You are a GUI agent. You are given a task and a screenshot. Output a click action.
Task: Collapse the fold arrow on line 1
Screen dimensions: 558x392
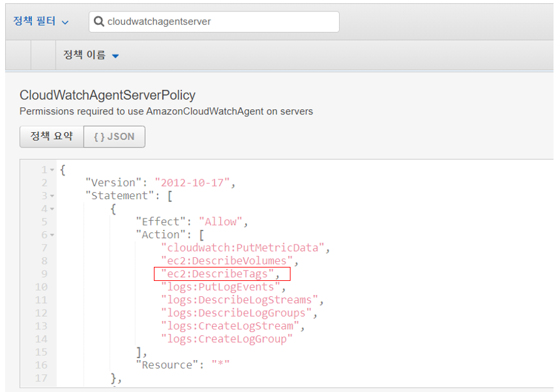pos(52,170)
